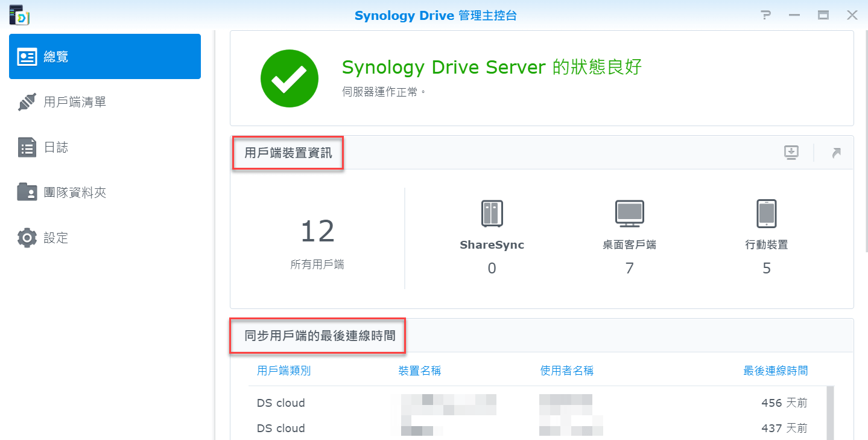Image resolution: width=868 pixels, height=440 pixels.
Task: Sort by 最後連線時間 column header
Action: [x=776, y=371]
